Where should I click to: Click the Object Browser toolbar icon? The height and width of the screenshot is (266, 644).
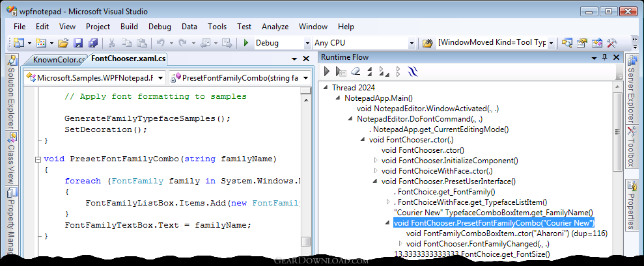pyautogui.click(x=596, y=43)
